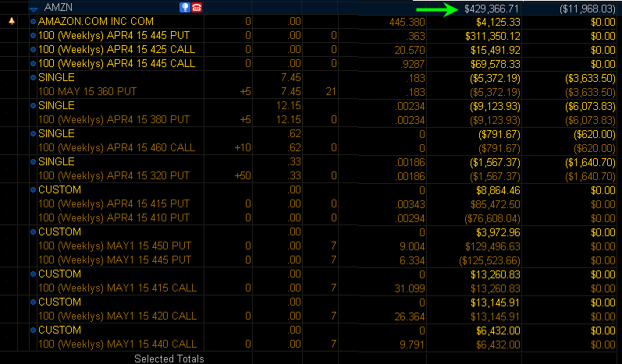
Task: Click the 31.099 mark value cell
Action: [410, 288]
